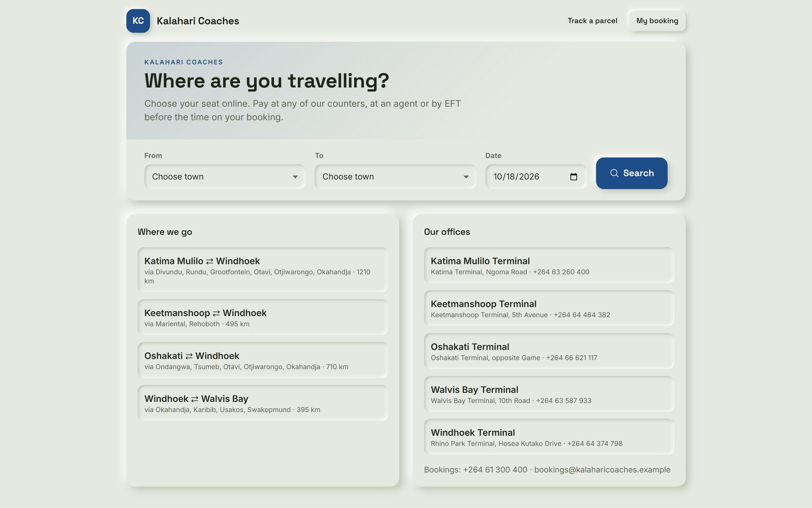Open Track a parcel link
This screenshot has height=508, width=812.
point(592,21)
